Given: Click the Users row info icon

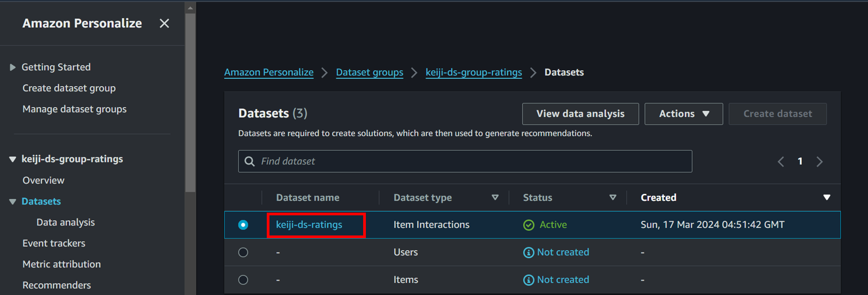Looking at the screenshot, I should (529, 252).
